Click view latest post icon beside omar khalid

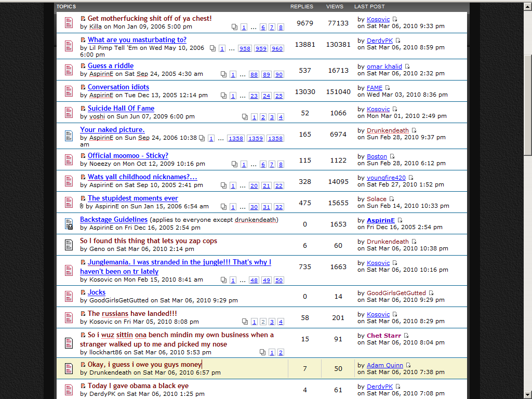pos(407,66)
